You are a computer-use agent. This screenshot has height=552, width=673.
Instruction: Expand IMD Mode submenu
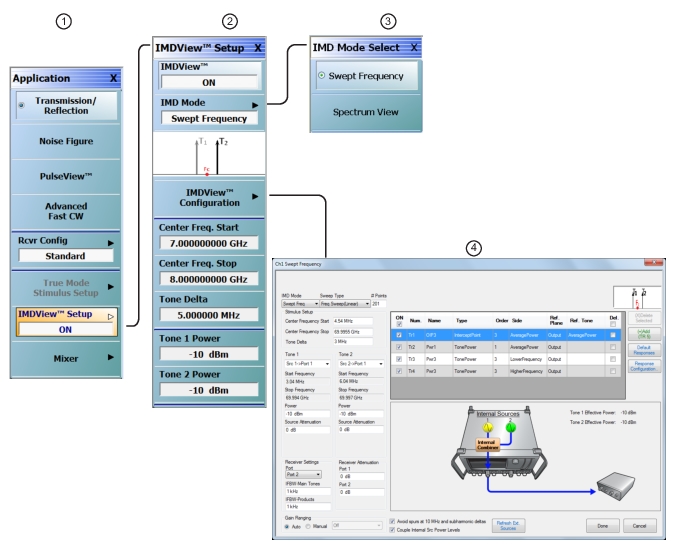[209, 112]
